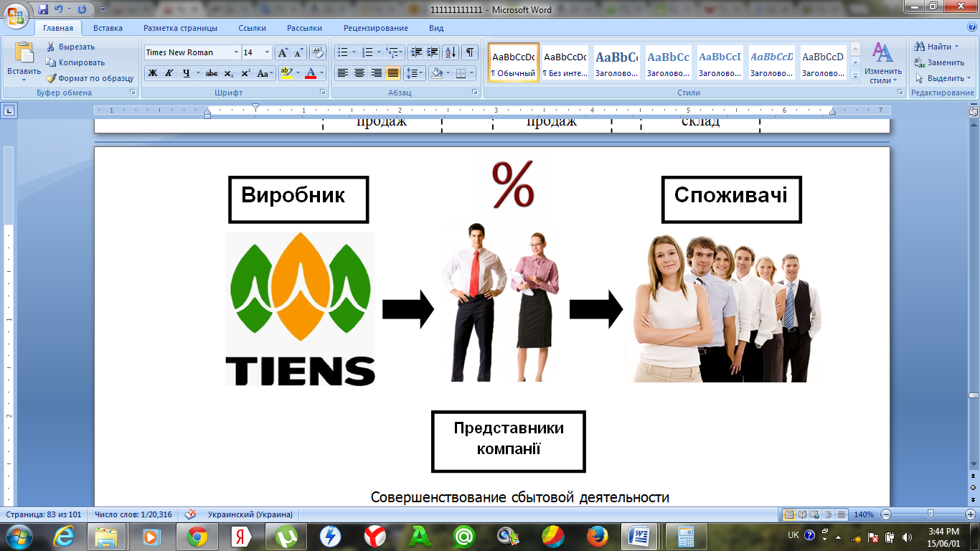Apply numbered list

(367, 52)
